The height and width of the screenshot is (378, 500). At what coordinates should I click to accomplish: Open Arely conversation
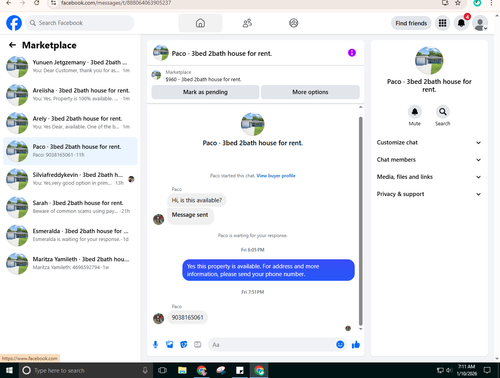coord(70,123)
